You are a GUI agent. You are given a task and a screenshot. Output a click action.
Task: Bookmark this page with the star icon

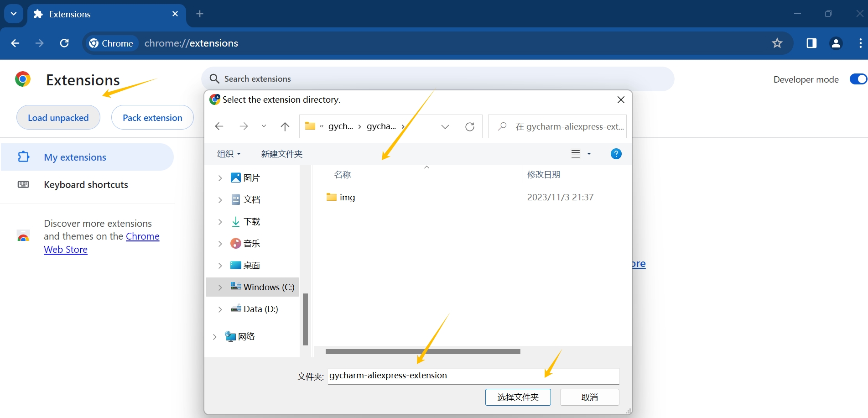(777, 43)
